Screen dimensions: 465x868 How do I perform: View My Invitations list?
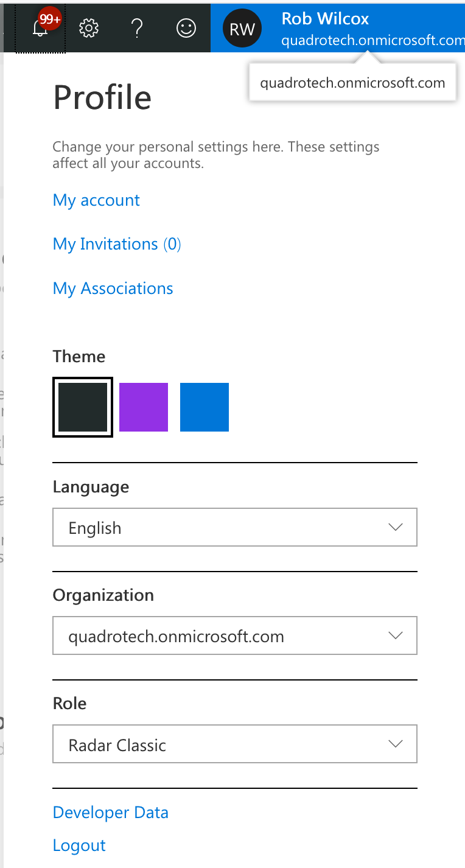click(x=116, y=243)
